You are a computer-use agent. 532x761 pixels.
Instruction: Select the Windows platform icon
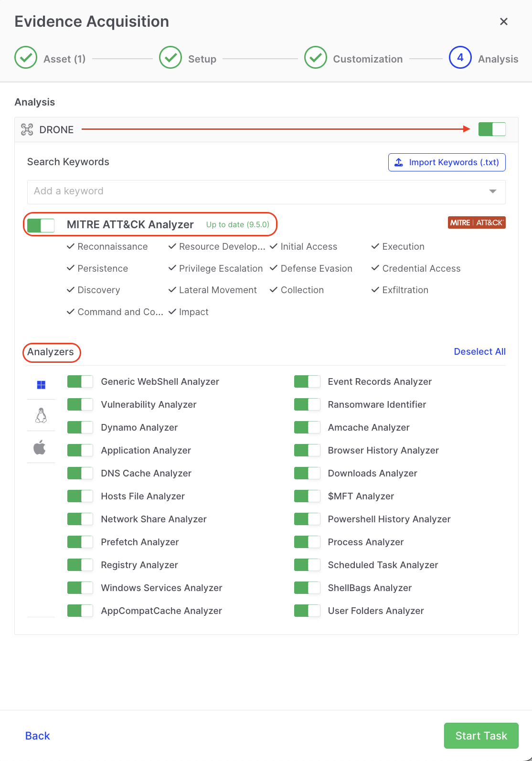coord(41,384)
